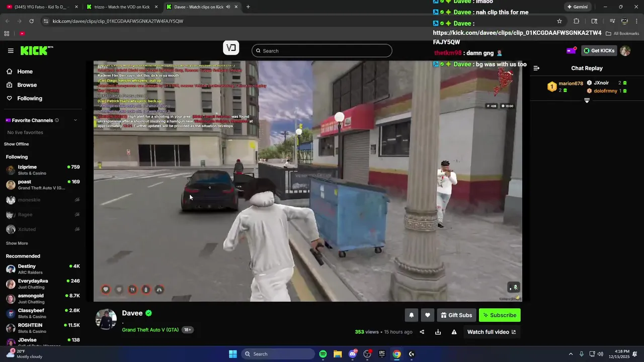
Task: Open Chrome three-dot menu
Action: pyautogui.click(x=636, y=21)
